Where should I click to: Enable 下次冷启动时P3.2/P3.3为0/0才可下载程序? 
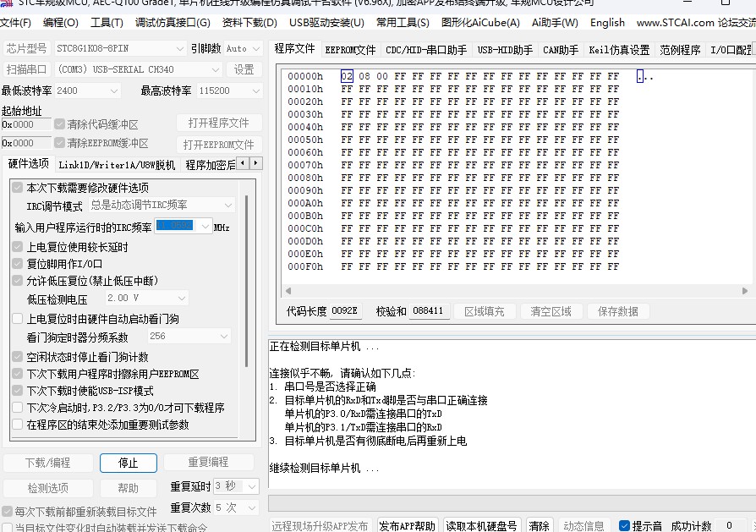tap(18, 407)
